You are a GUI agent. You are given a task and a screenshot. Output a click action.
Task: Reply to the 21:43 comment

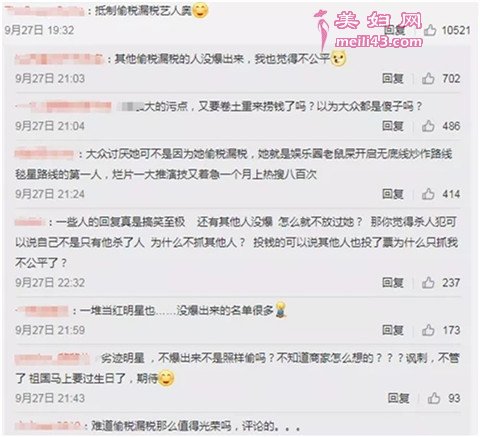tap(398, 398)
